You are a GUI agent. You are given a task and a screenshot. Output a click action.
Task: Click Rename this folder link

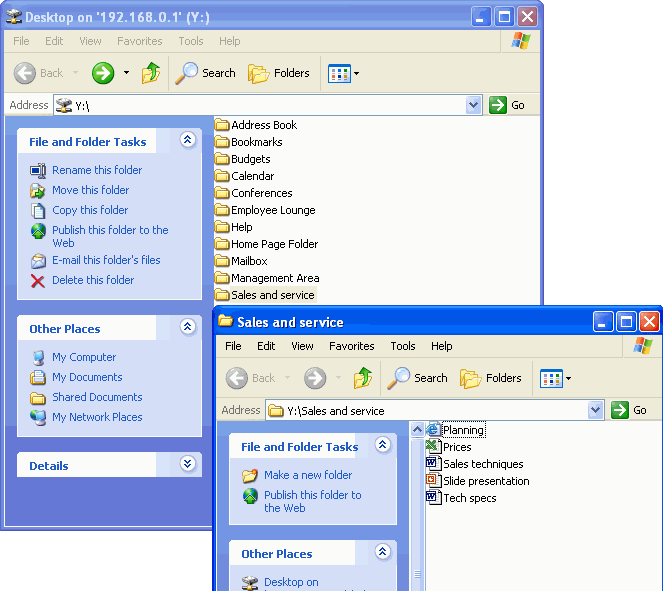tap(97, 170)
